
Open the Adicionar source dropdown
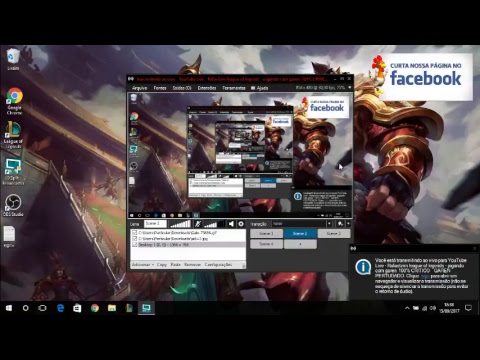click(143, 264)
